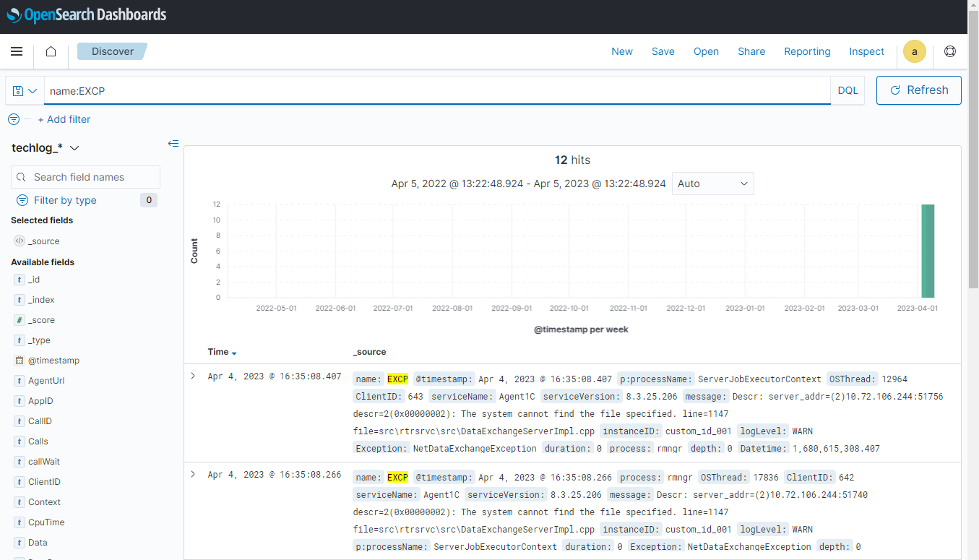Viewport: 979px width, 560px height.
Task: Click the OpenSearch Dashboards logo
Action: click(86, 15)
